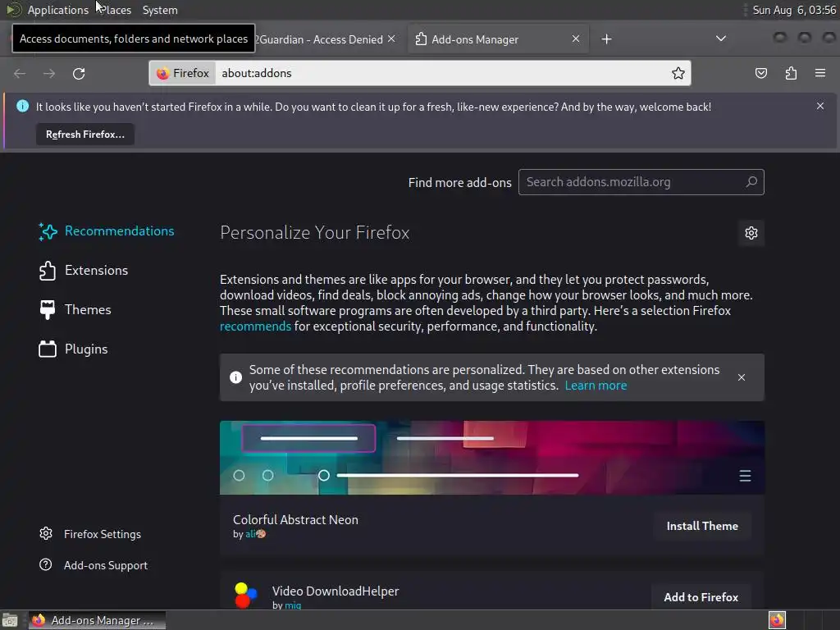Install the Colorful Abstract Neon theme
Screen dimensions: 840x630
coord(702,526)
